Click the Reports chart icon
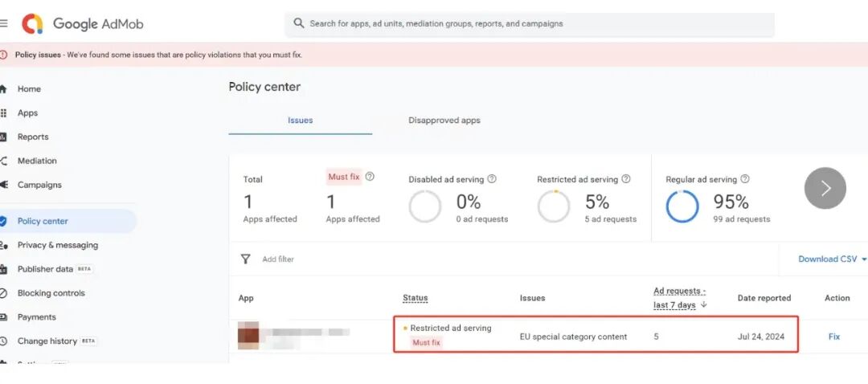The width and height of the screenshot is (868, 384). (x=3, y=137)
